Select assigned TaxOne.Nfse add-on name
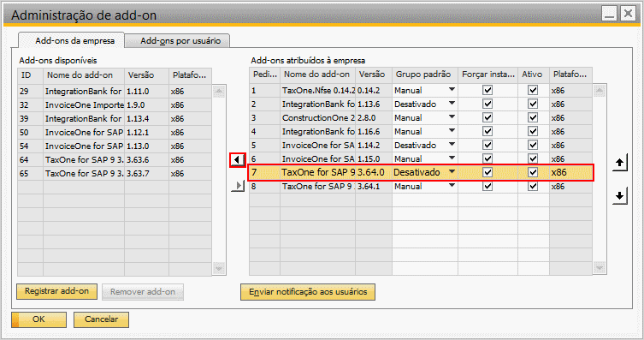This screenshot has height=340, width=644. click(x=318, y=90)
